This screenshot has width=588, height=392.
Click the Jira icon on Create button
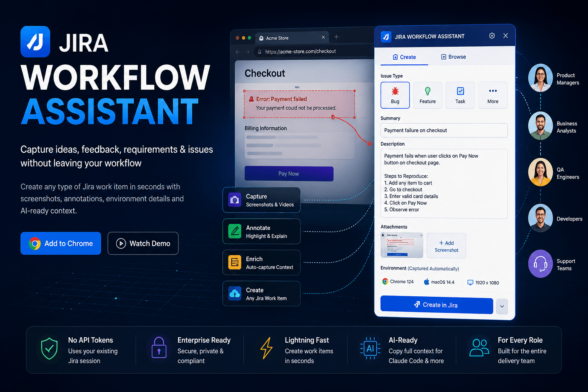coord(417,305)
